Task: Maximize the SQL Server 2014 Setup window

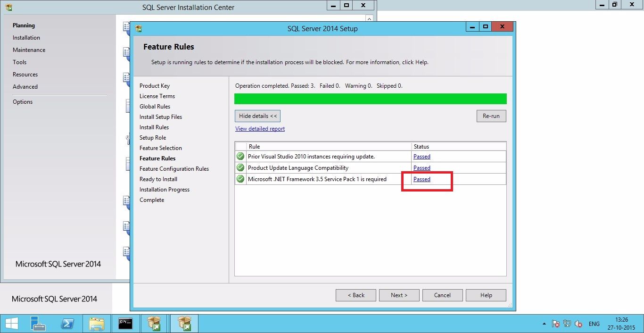Action: pos(485,27)
